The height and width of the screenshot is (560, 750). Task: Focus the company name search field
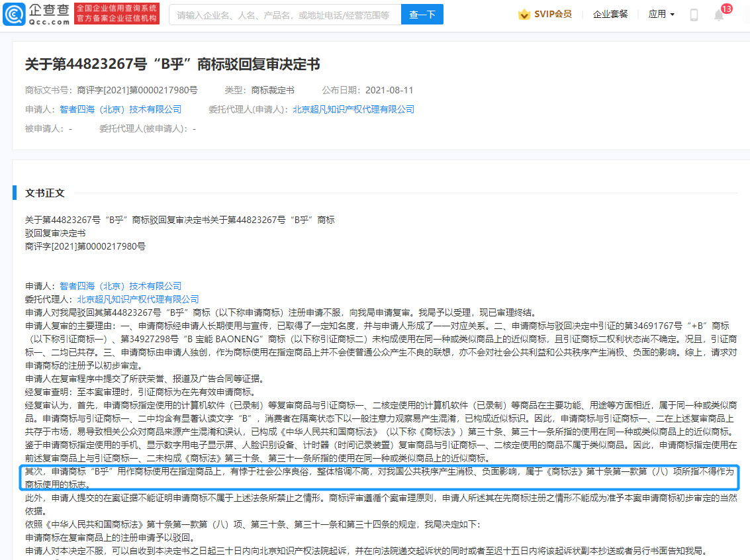coord(285,15)
